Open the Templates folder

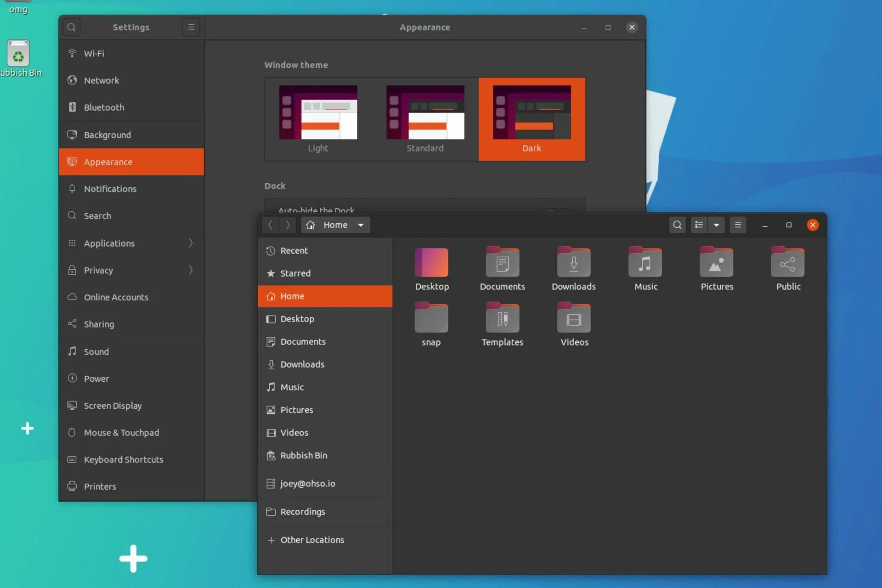(x=502, y=324)
